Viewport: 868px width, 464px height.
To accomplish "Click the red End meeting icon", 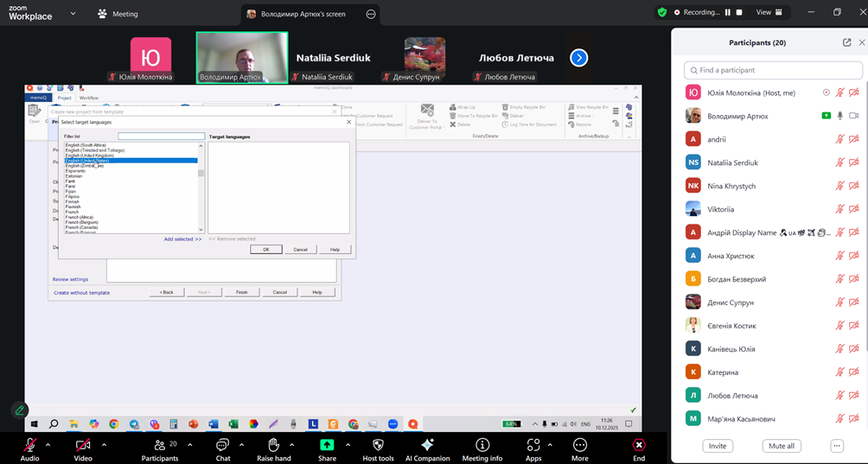I will (x=639, y=445).
